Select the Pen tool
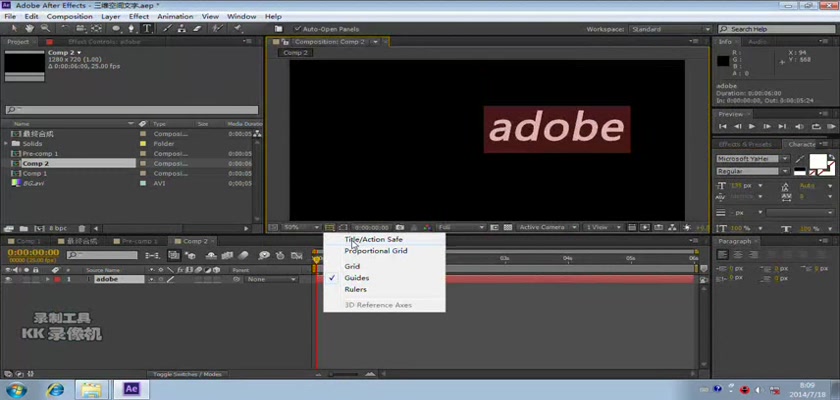The width and height of the screenshot is (840, 400). point(131,28)
